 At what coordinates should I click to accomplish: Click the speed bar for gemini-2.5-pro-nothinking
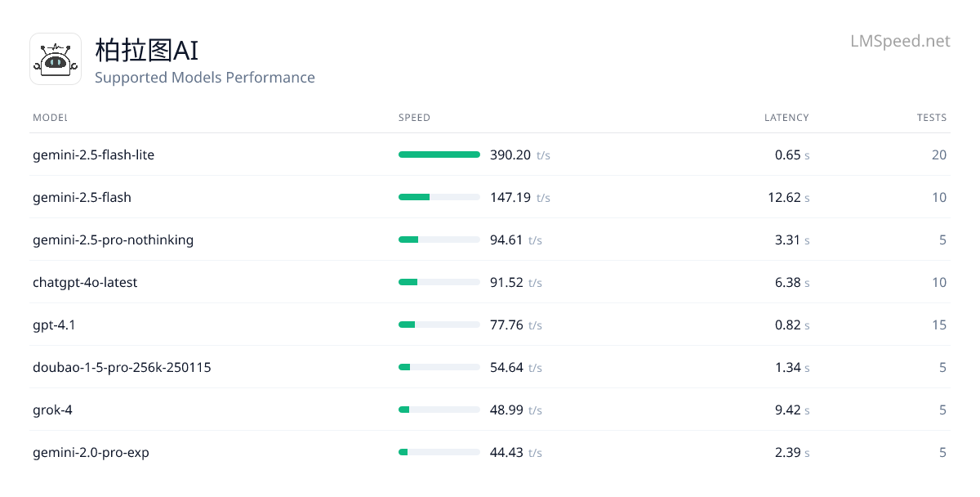[439, 240]
